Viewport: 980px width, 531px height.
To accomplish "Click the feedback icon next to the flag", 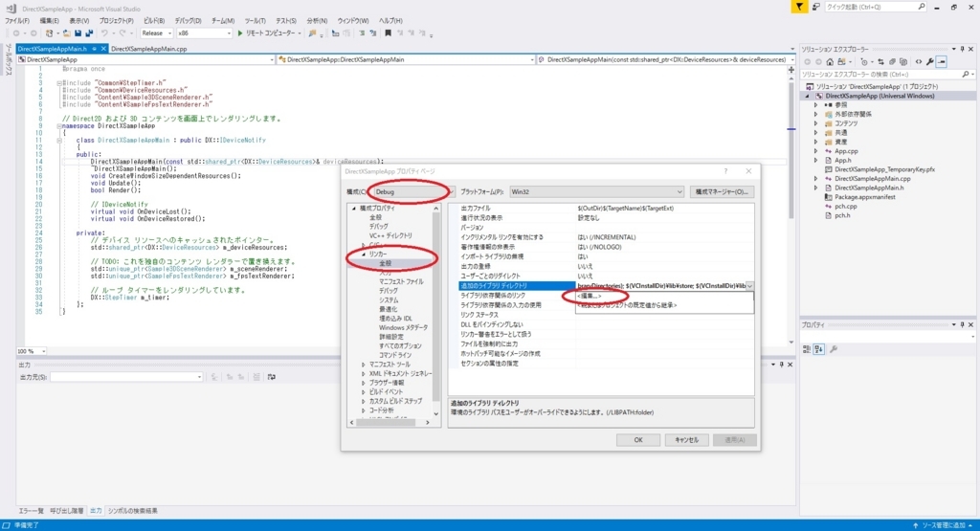I will (815, 7).
